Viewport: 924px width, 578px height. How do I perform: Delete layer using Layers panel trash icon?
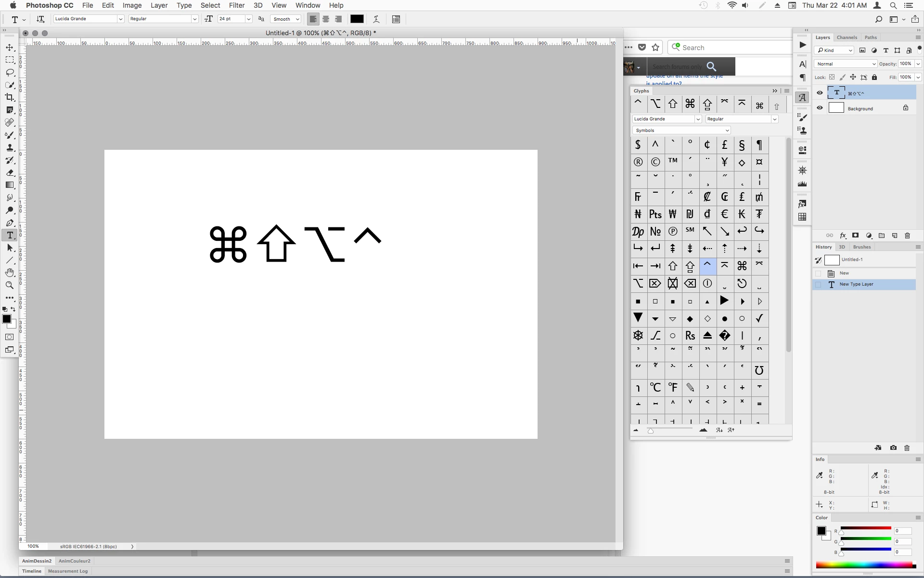tap(907, 236)
